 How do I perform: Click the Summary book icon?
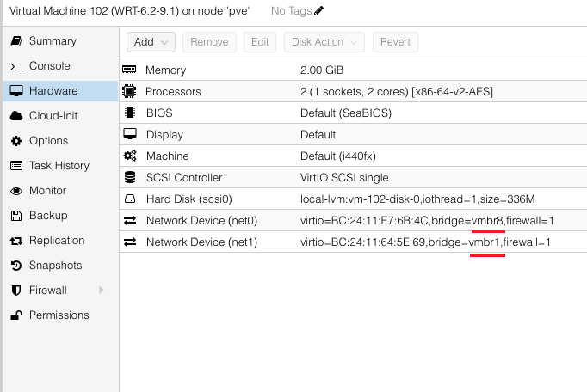(x=16, y=40)
